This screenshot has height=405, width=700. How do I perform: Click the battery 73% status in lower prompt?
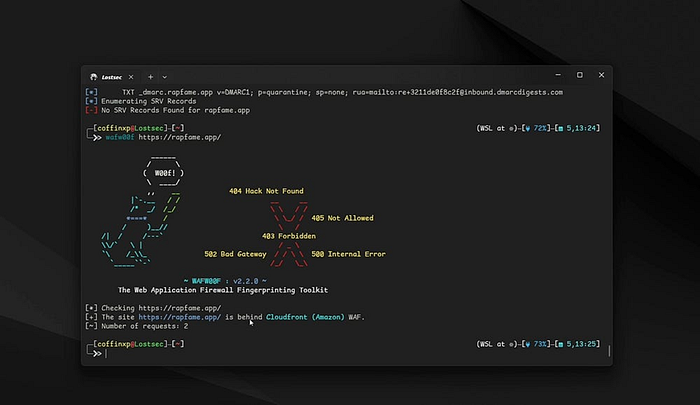tap(537, 344)
